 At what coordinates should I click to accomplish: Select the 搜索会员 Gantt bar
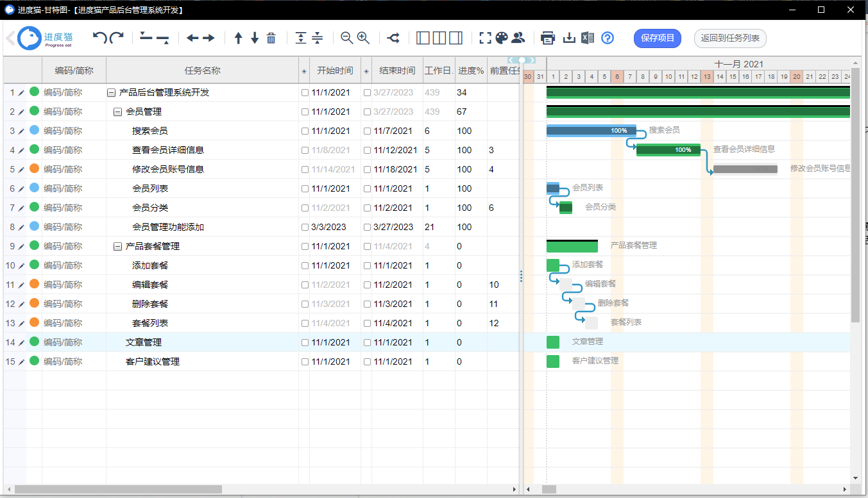point(591,131)
